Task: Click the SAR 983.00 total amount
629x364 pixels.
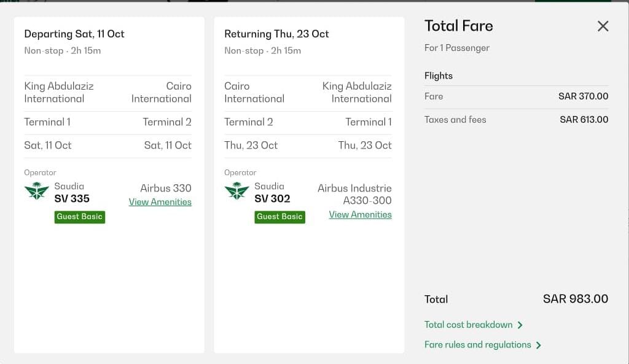Action: point(576,300)
